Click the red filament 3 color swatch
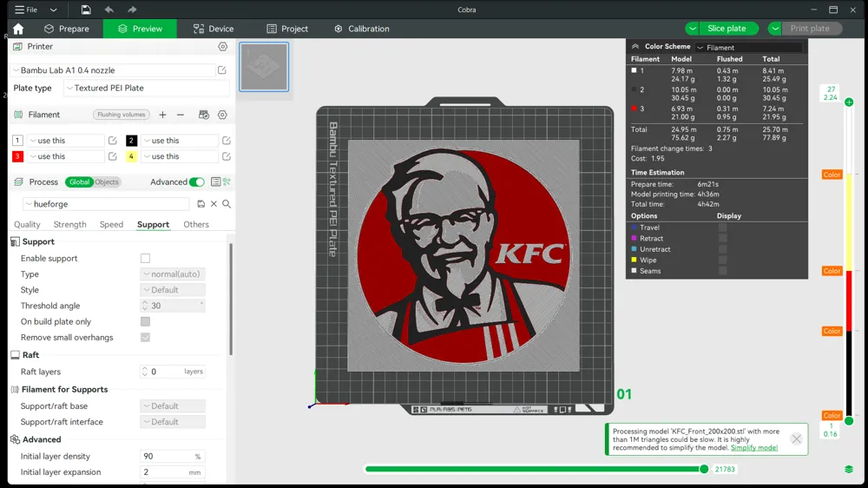Viewport: 868px width, 488px height. tap(17, 156)
